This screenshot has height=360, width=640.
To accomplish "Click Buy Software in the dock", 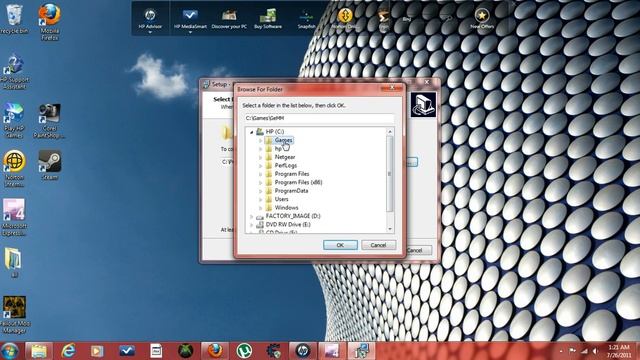I will (x=268, y=19).
